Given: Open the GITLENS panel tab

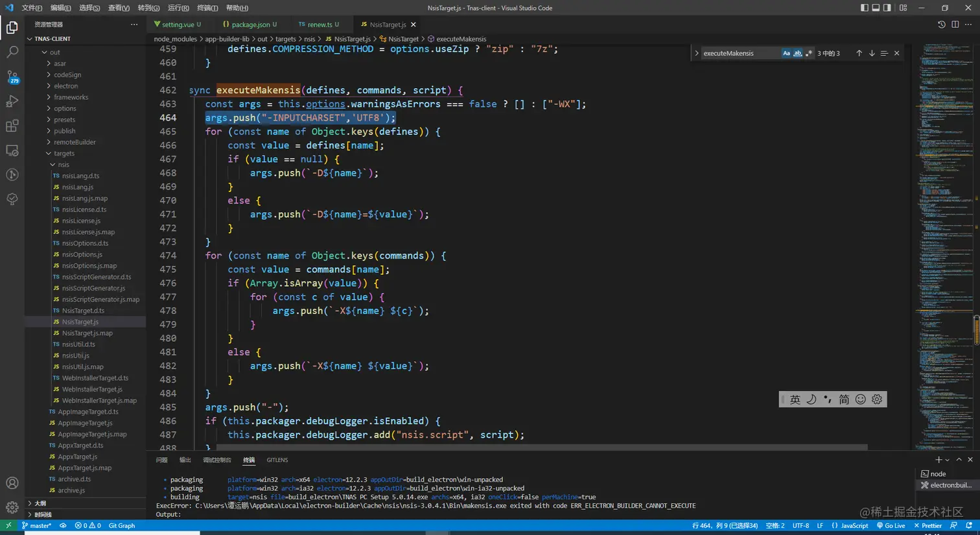Looking at the screenshot, I should (277, 460).
